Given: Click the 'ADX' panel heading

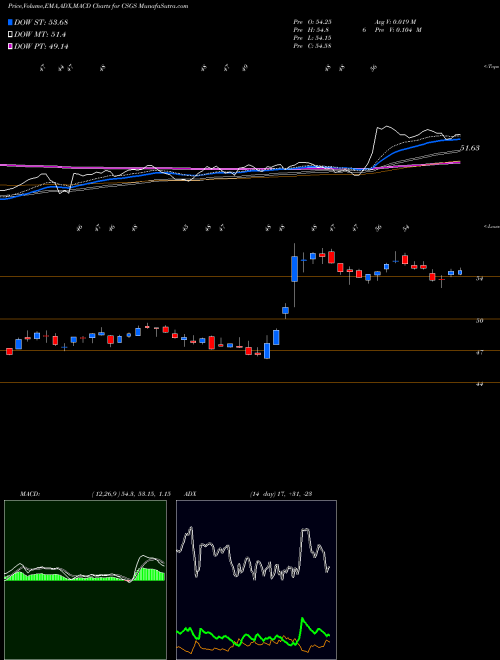Looking at the screenshot, I should pyautogui.click(x=191, y=494).
